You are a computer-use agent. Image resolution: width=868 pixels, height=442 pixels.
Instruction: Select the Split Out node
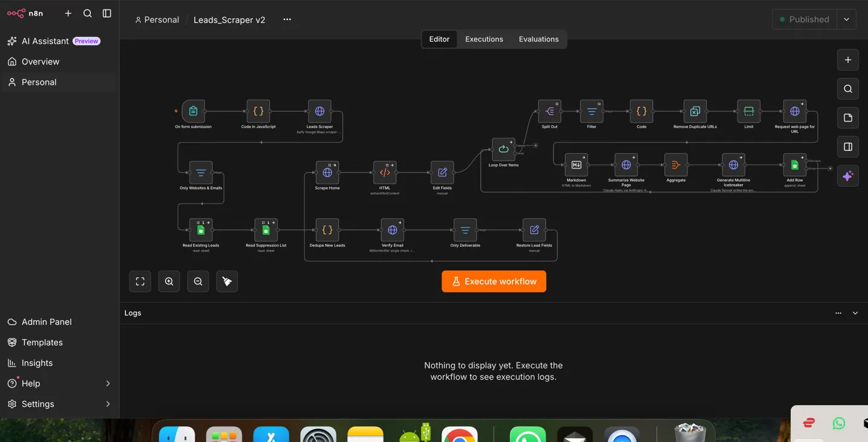pos(550,111)
